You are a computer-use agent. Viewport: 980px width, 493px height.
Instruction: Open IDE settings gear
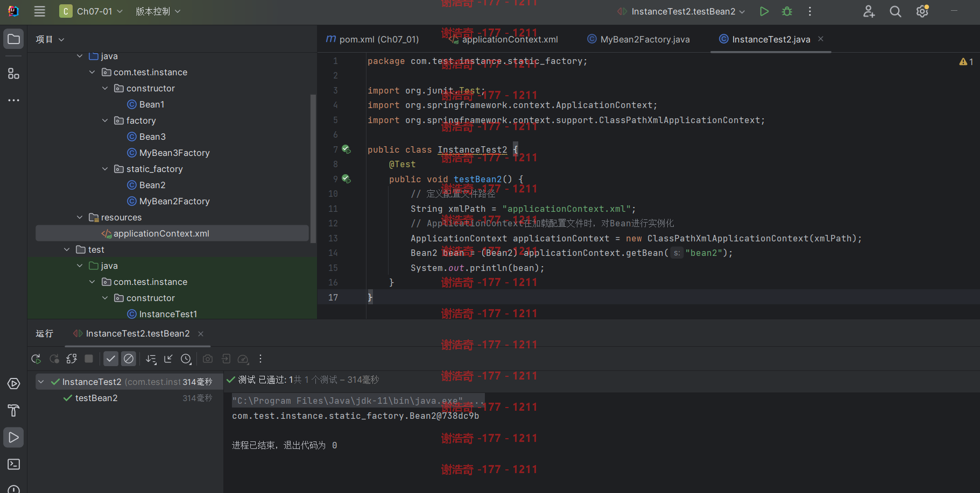tap(922, 11)
